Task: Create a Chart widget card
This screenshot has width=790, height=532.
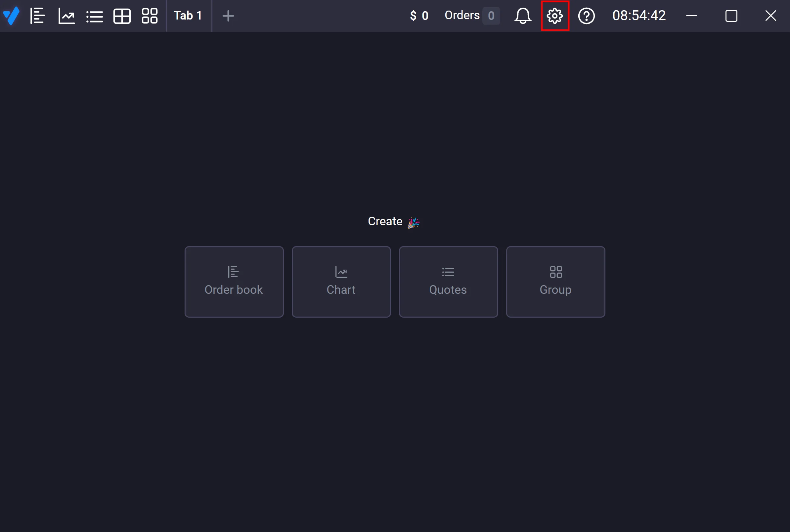Action: [341, 282]
